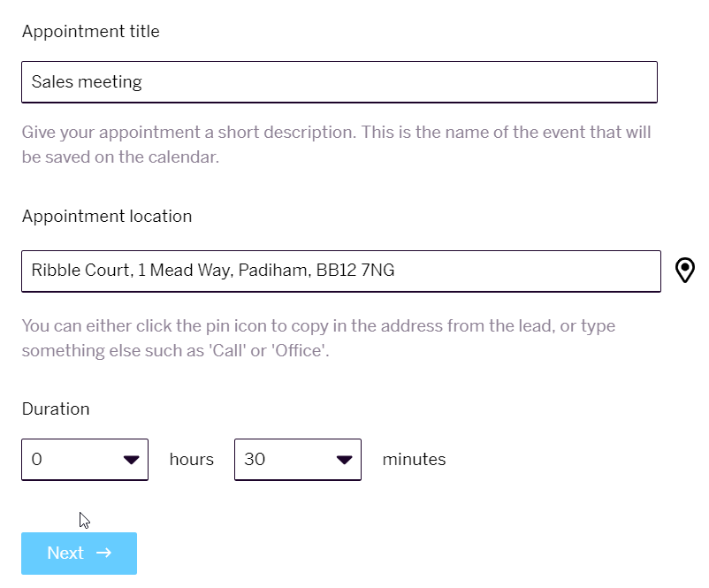Focus the Appointment location input field
This screenshot has width=709, height=588.
(x=341, y=271)
